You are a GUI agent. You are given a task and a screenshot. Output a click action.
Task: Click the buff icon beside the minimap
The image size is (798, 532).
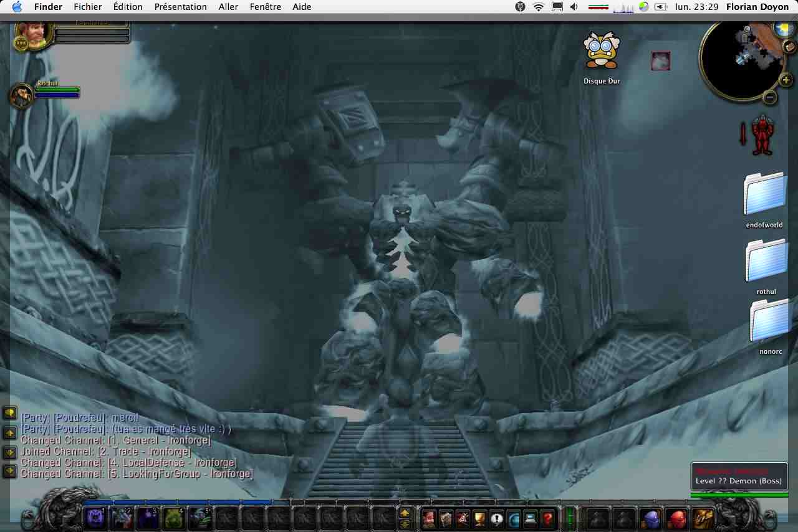pyautogui.click(x=661, y=61)
